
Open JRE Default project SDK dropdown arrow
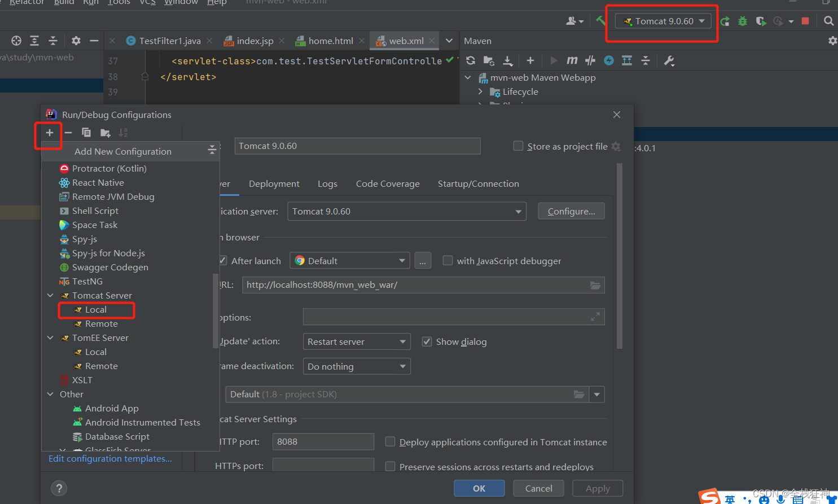click(597, 395)
